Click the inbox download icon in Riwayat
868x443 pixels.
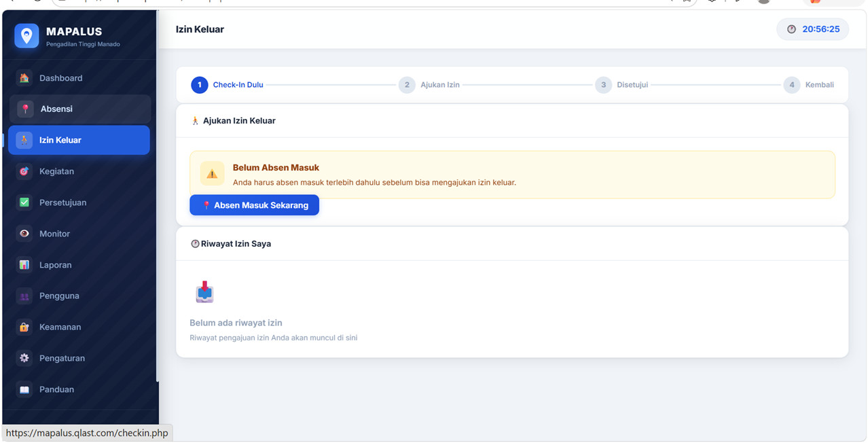[204, 292]
